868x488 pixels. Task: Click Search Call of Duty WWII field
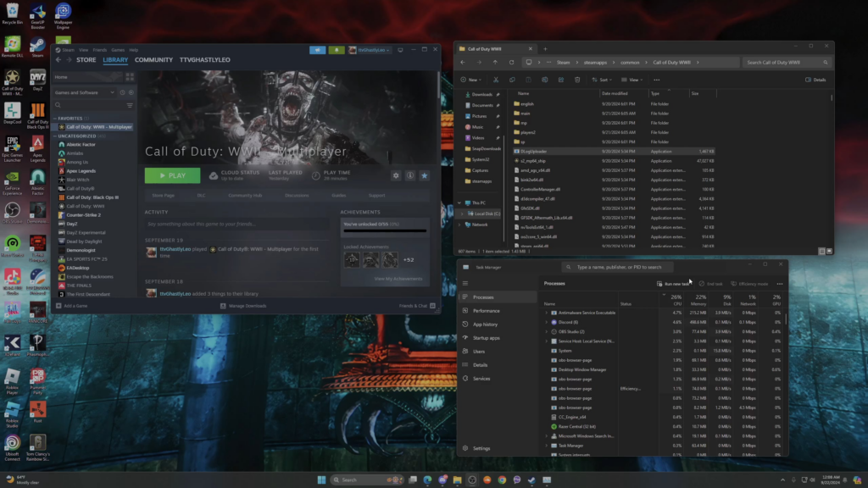(x=787, y=63)
